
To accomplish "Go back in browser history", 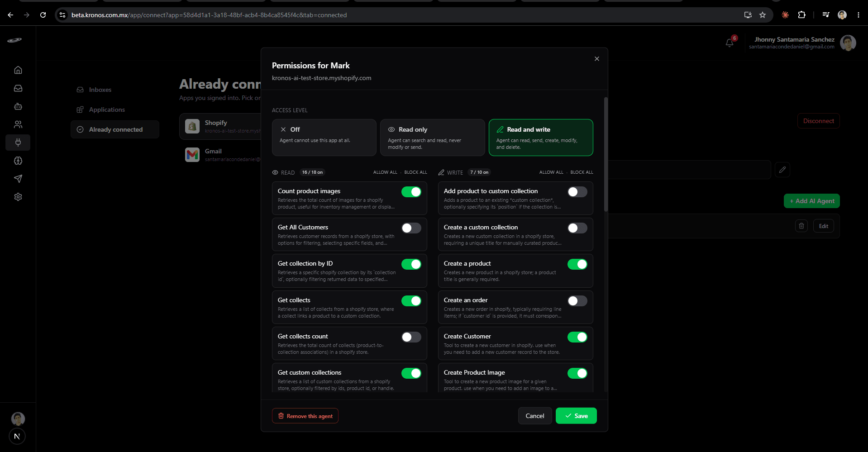I will 10,15.
